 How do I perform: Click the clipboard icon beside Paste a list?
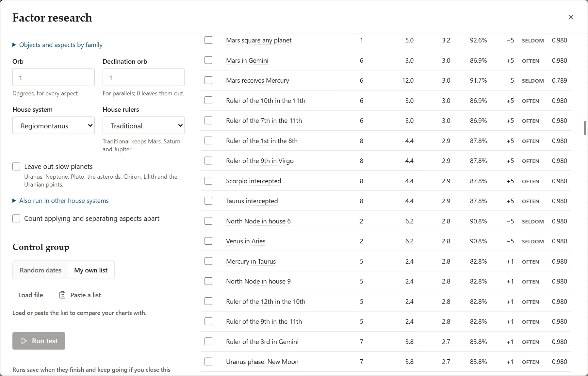(62, 295)
